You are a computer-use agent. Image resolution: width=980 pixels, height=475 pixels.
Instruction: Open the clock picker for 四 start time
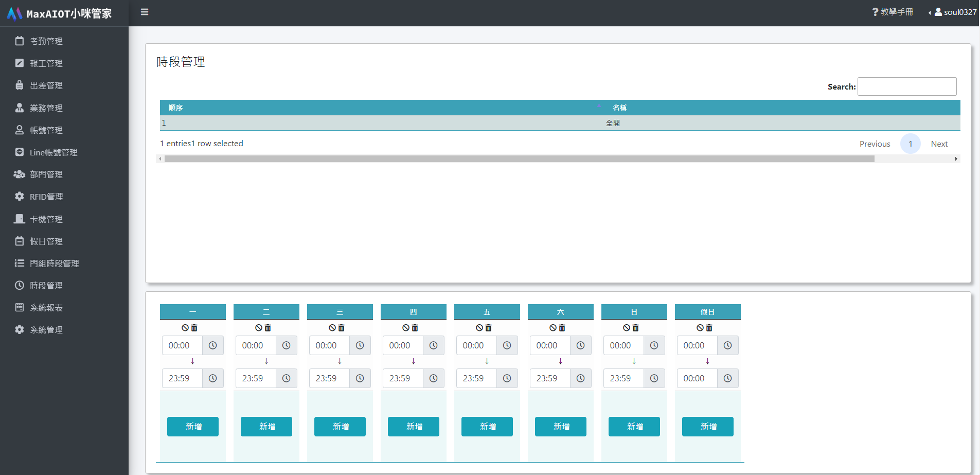434,345
